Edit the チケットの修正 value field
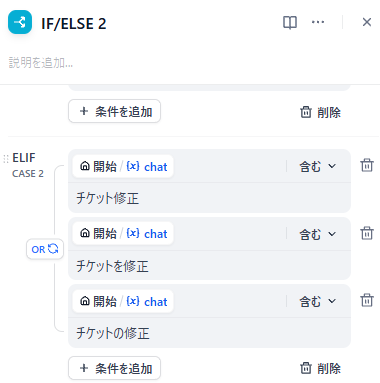Viewport: 380px width, 383px height. [209, 333]
